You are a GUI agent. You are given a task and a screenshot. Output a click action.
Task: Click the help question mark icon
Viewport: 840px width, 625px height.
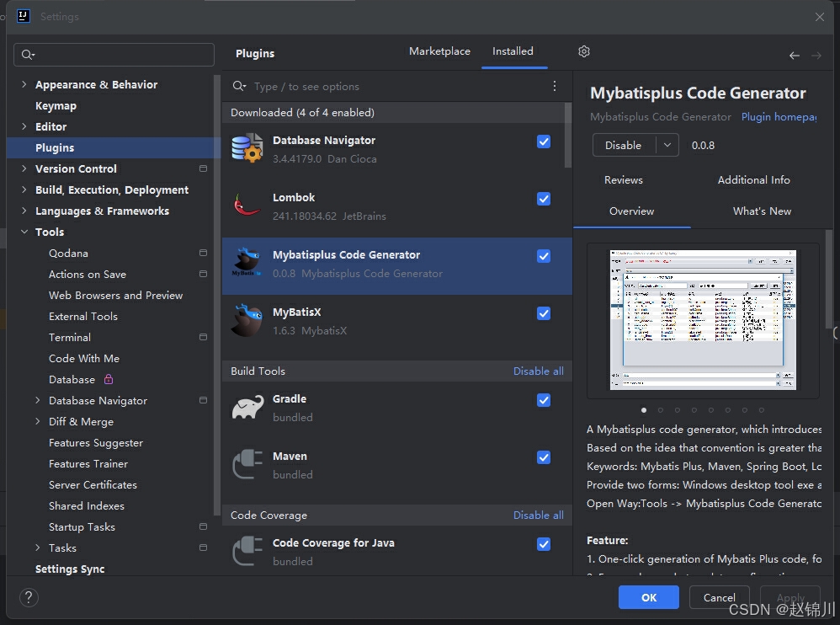[x=29, y=597]
